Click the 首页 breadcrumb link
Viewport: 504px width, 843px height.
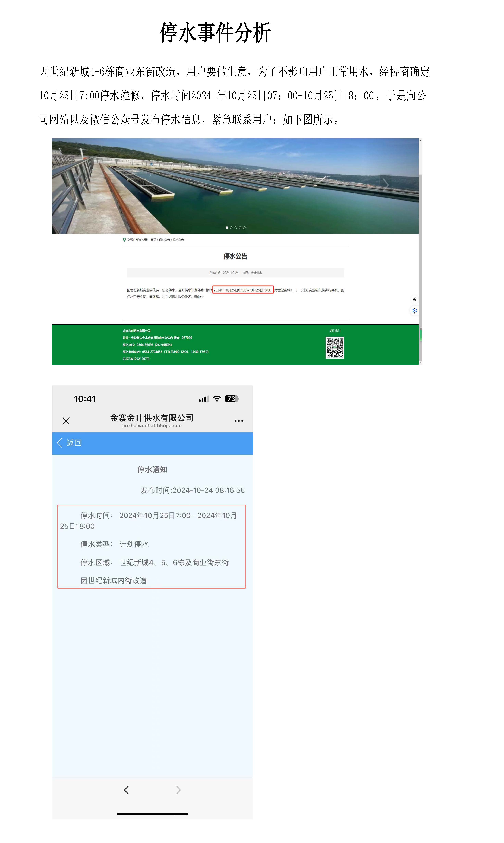point(154,240)
